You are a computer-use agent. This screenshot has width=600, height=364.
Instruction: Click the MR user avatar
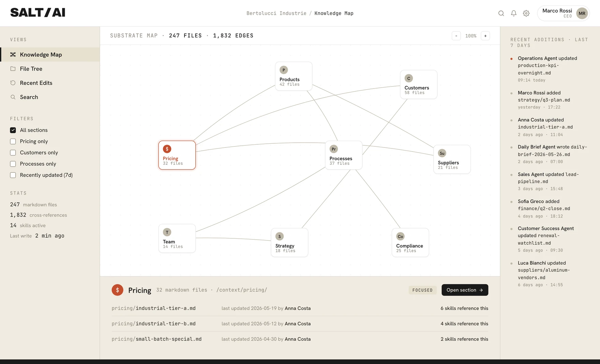582,13
